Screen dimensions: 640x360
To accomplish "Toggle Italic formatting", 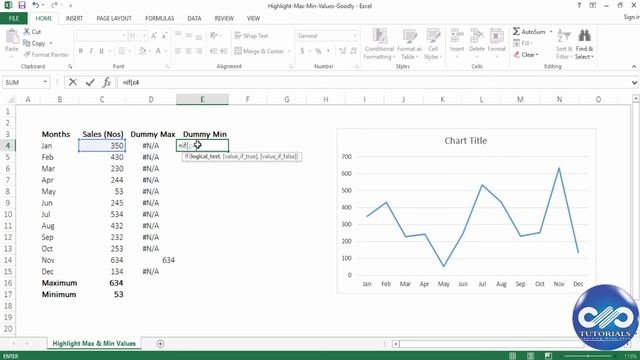I will (x=91, y=51).
